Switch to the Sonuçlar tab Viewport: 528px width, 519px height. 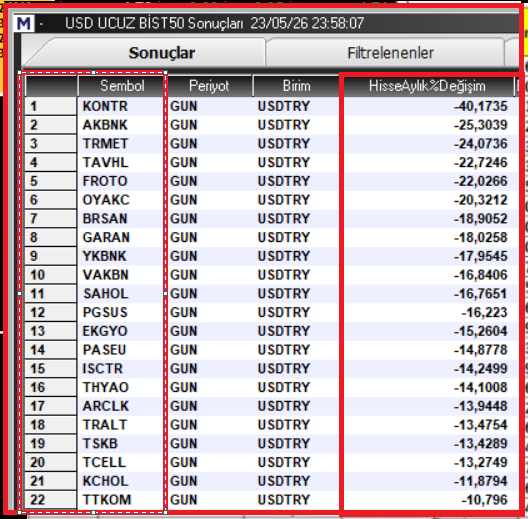tap(162, 53)
